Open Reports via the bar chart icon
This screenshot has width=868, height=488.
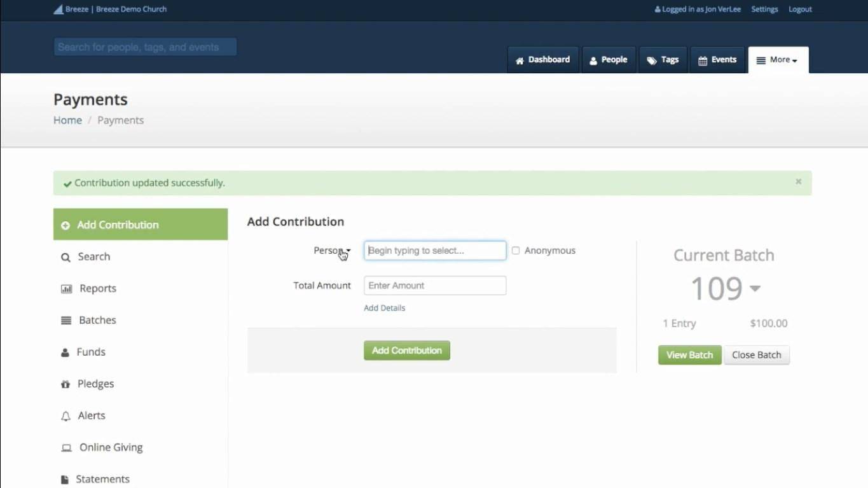[66, 289]
